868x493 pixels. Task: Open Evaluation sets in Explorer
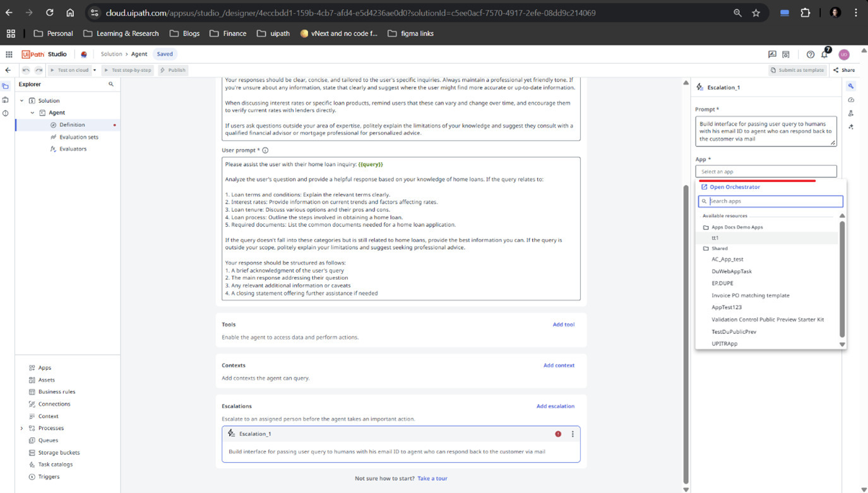[79, 137]
